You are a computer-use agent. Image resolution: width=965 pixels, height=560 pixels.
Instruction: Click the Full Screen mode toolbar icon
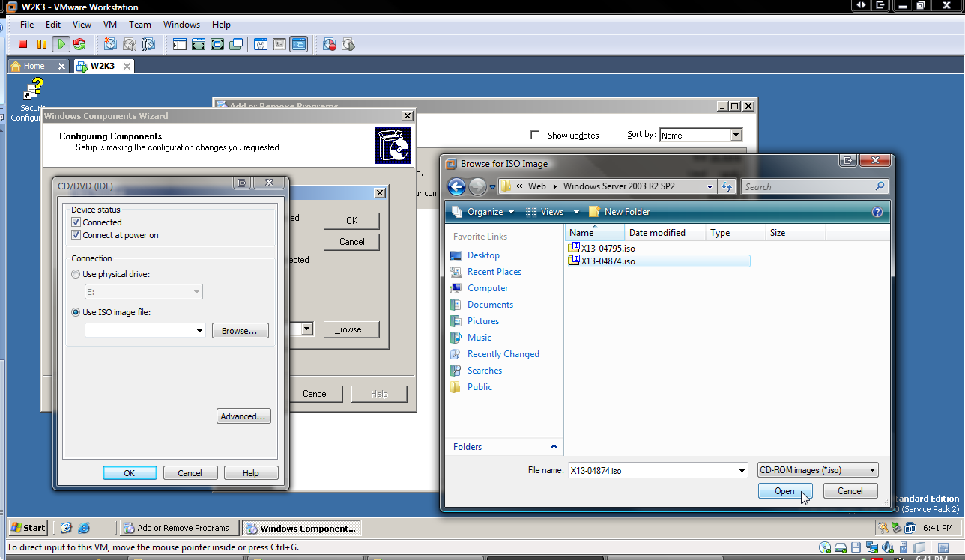pos(217,45)
